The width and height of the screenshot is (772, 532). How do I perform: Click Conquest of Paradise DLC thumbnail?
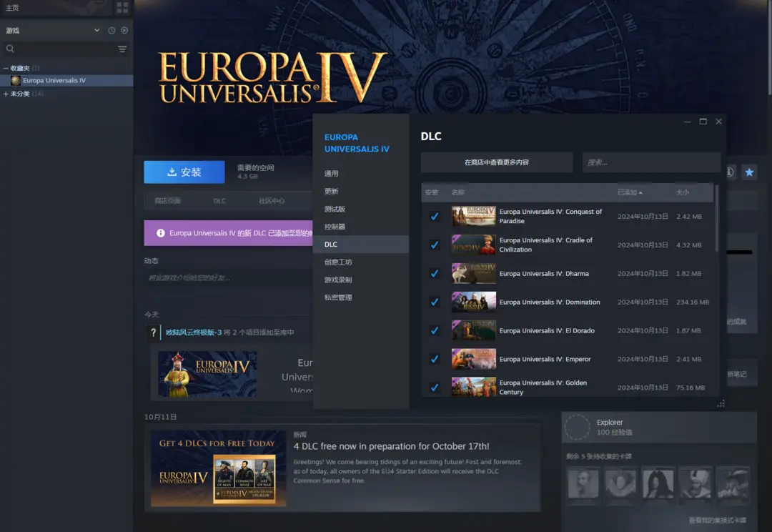pos(474,216)
